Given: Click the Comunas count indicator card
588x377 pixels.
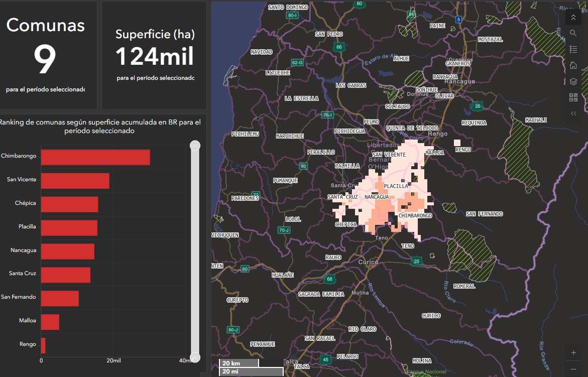Looking at the screenshot, I should [48, 55].
